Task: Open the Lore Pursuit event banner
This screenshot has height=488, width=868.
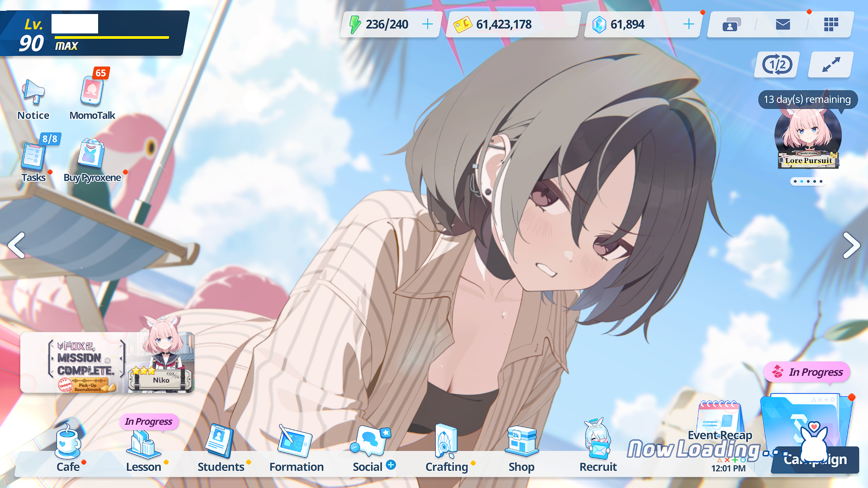Action: click(x=808, y=138)
